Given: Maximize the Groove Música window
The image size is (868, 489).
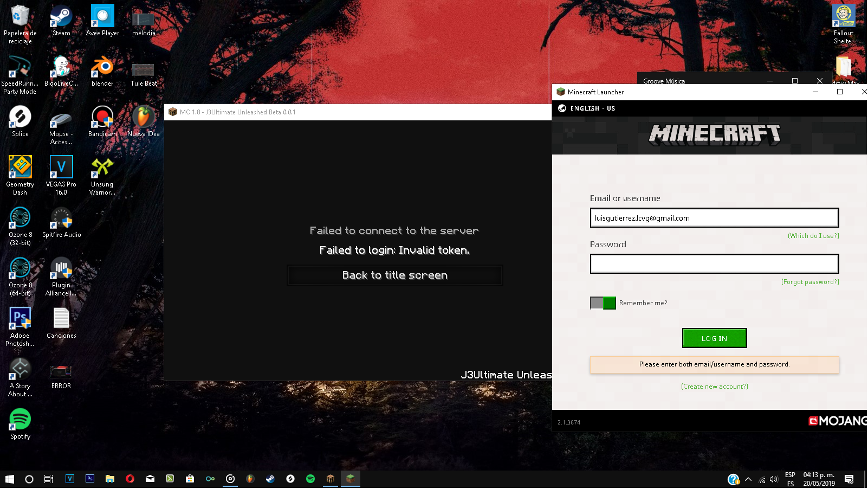Looking at the screenshot, I should (795, 81).
